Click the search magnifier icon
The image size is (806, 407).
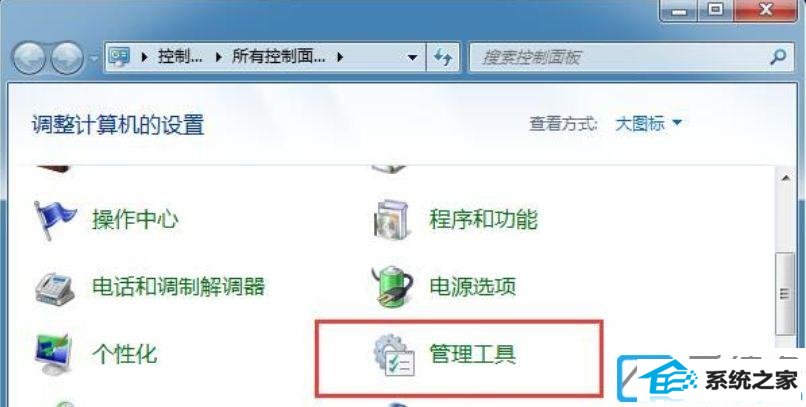coord(778,57)
